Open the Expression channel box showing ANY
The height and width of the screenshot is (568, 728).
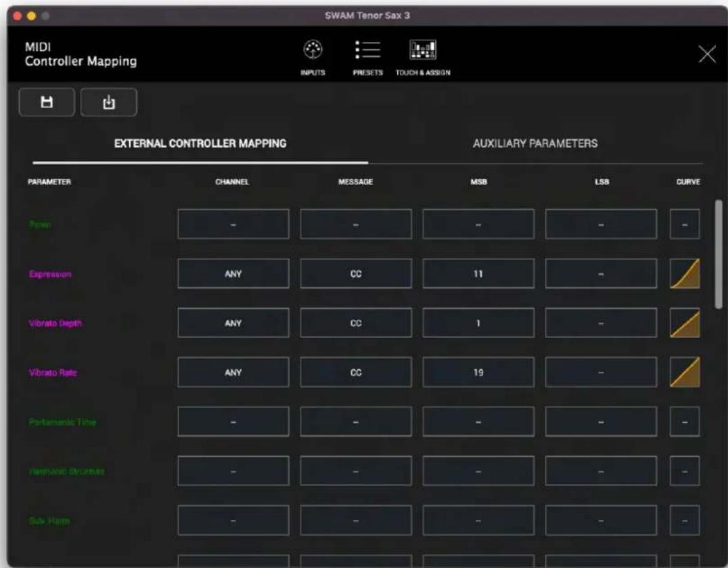coord(233,274)
